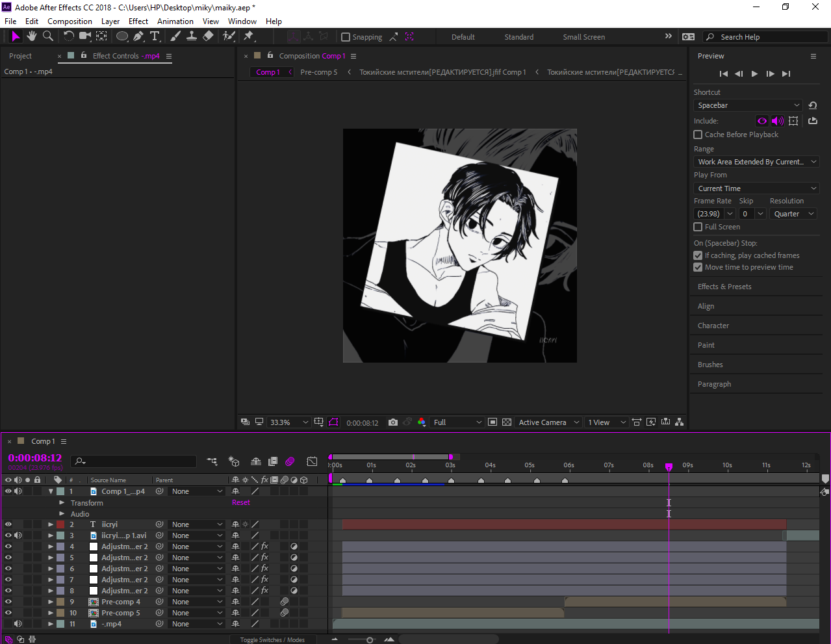Take a snapshot with camera icon
Viewport: 831px width, 644px height.
(x=392, y=422)
